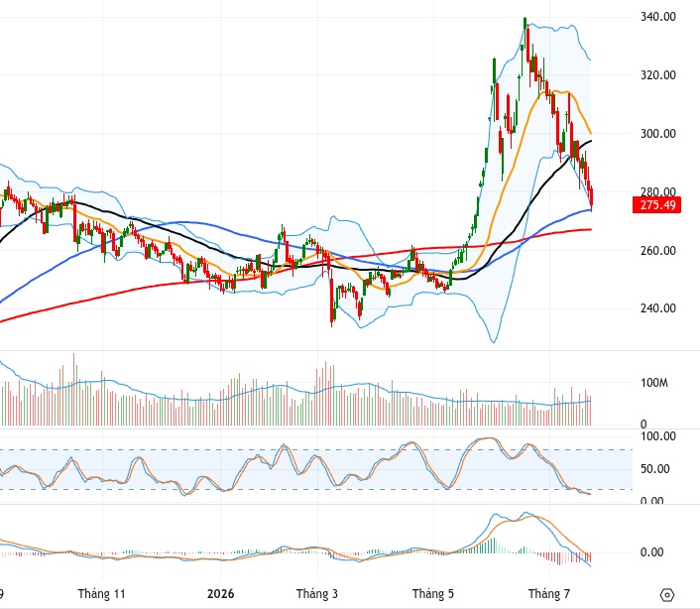The width and height of the screenshot is (700, 609).
Task: Select the 320.00 price axis label
Action: coord(658,75)
